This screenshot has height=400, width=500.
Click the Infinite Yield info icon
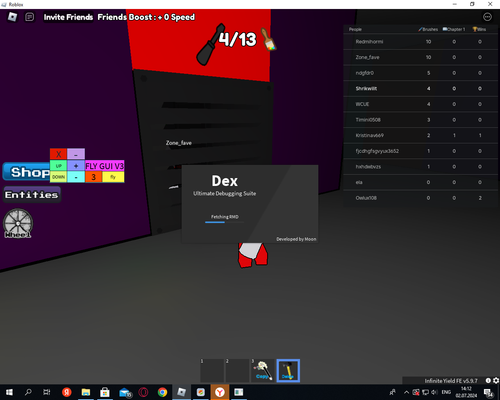coord(488,380)
